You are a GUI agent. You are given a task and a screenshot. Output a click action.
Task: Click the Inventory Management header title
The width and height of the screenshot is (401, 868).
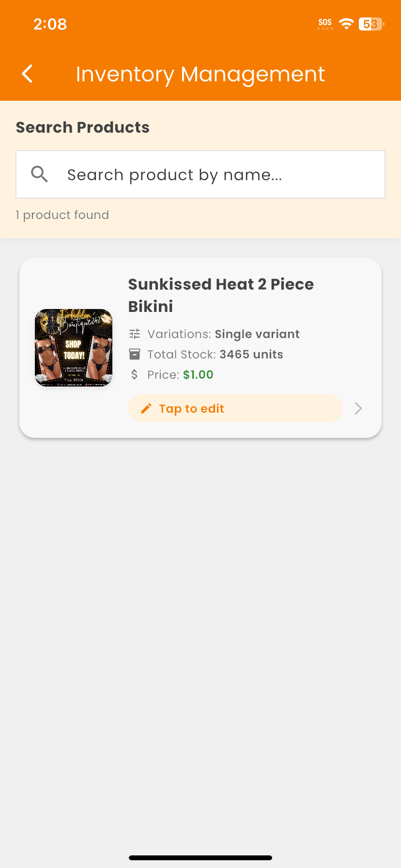coord(200,74)
